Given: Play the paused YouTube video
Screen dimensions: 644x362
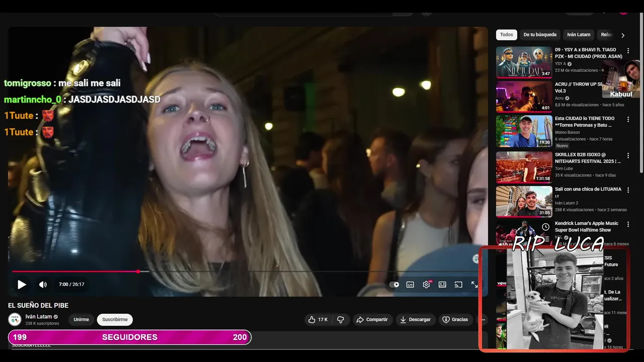Looking at the screenshot, I should [22, 285].
